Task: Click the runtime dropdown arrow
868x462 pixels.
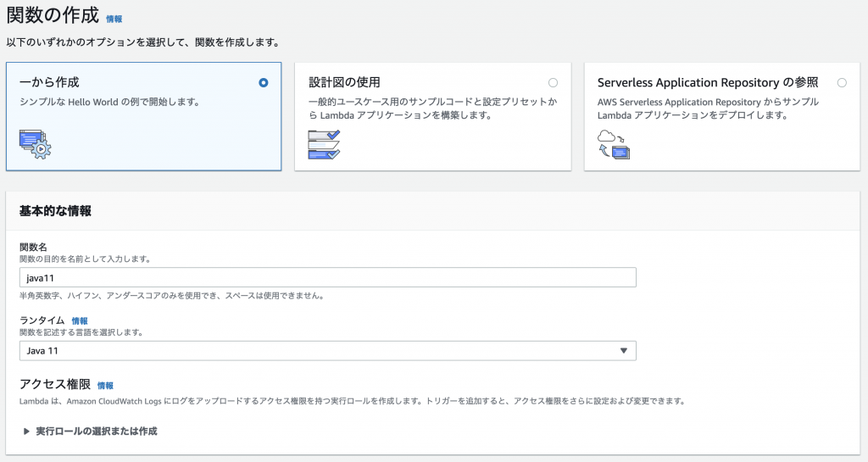Action: tap(624, 351)
